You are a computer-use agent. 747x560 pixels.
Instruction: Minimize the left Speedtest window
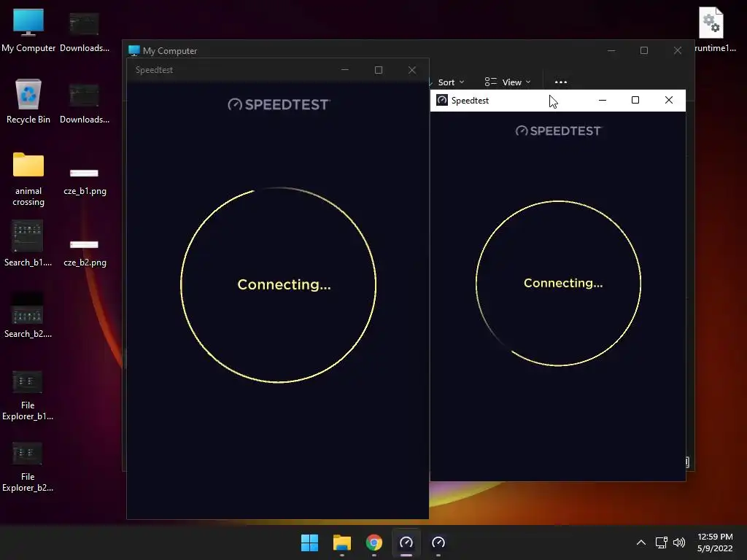coord(345,70)
